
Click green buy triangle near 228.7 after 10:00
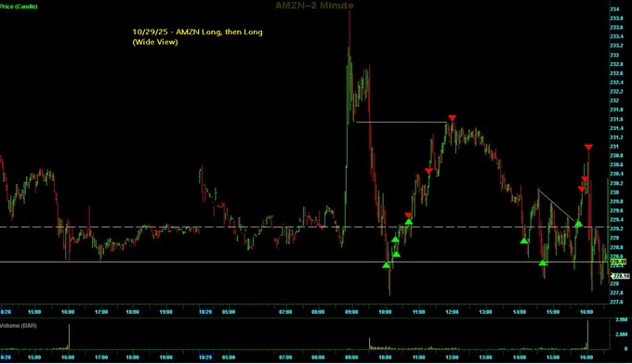click(x=396, y=254)
